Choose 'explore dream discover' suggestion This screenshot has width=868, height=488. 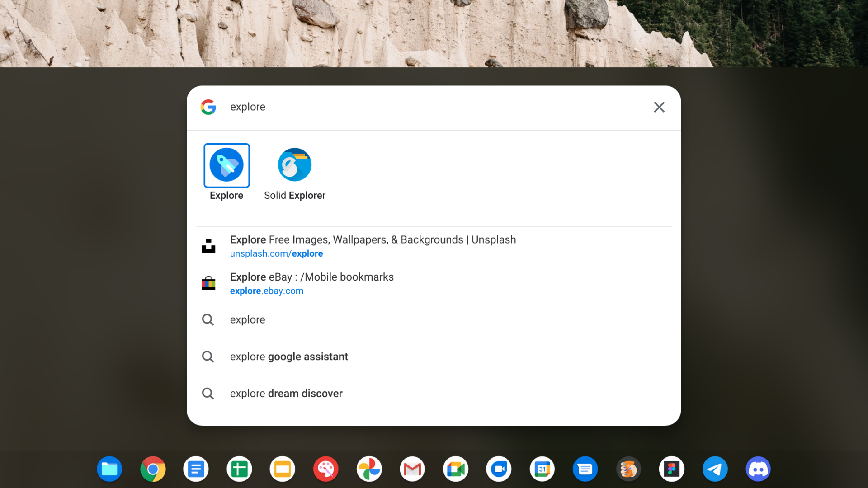(x=286, y=394)
